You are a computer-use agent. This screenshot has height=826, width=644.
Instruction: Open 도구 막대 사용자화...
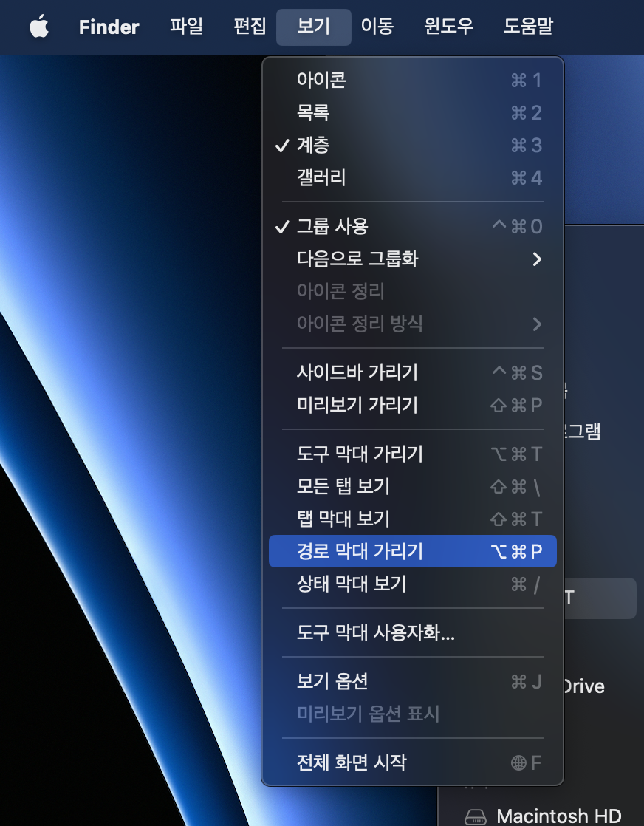coord(412,632)
